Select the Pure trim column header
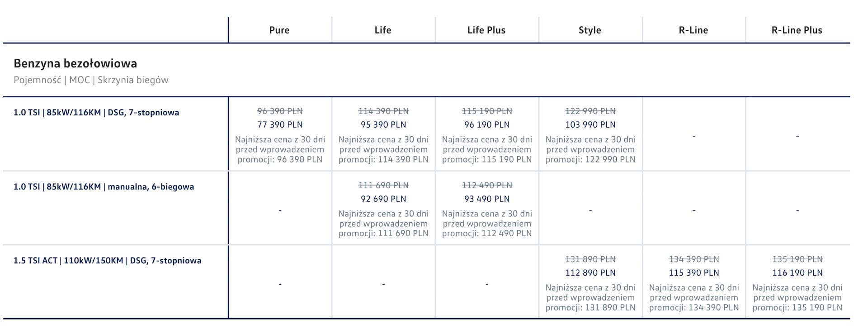 (x=279, y=30)
